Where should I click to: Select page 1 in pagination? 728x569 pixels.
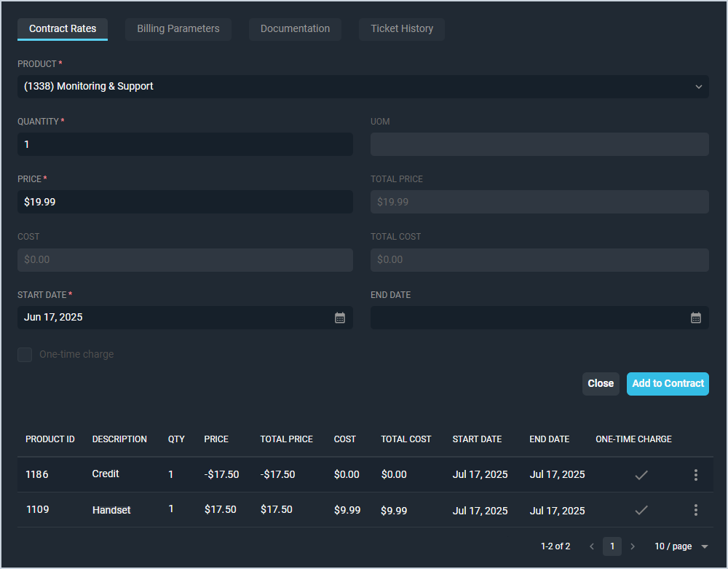pos(612,546)
